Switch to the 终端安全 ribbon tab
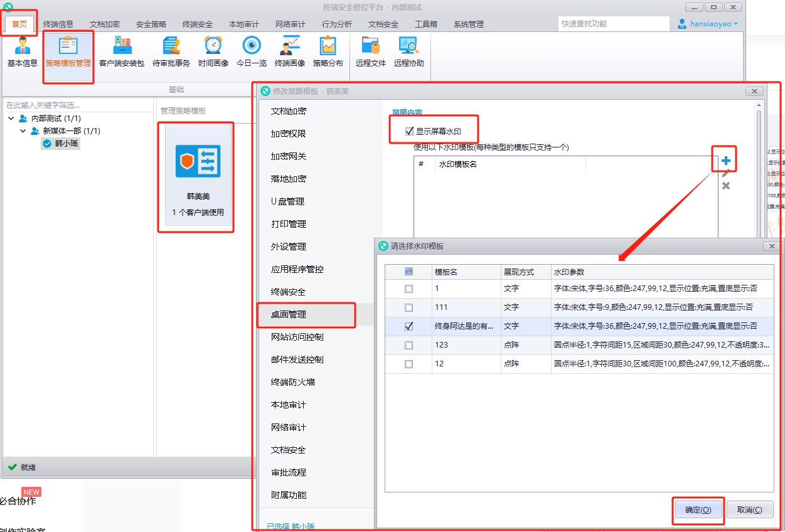Viewport: 785px width, 532px height. (x=198, y=24)
